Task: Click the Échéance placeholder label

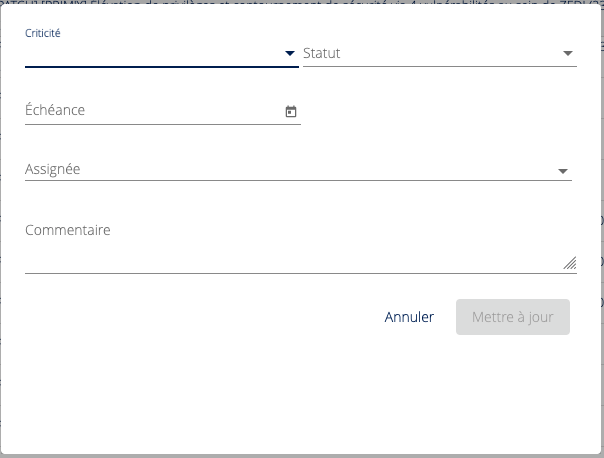Action: click(x=55, y=110)
